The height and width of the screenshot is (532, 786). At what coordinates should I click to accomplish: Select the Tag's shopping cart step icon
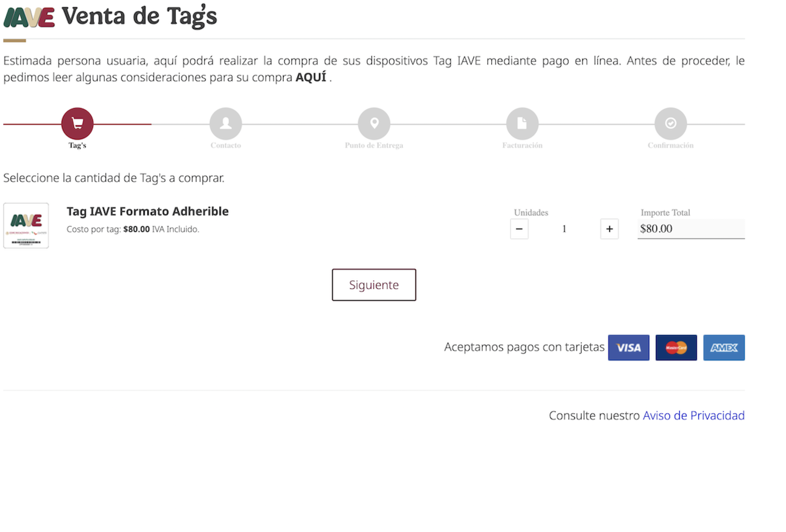[x=77, y=123]
